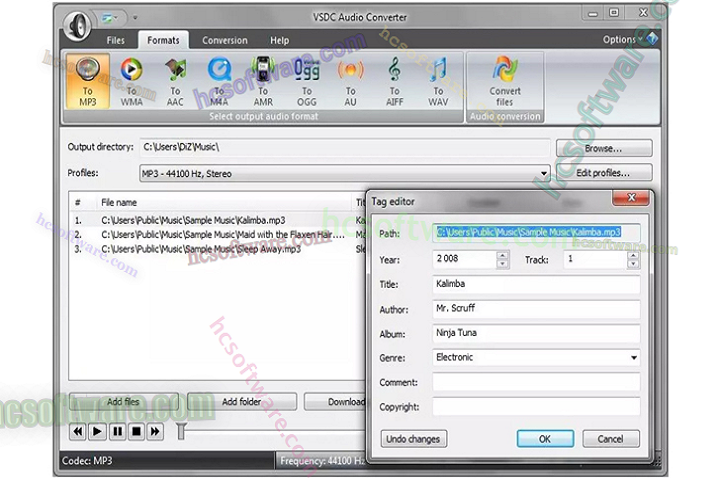Image resolution: width=720 pixels, height=480 pixels.
Task: Skip to next track with forward button
Action: pyautogui.click(x=156, y=431)
